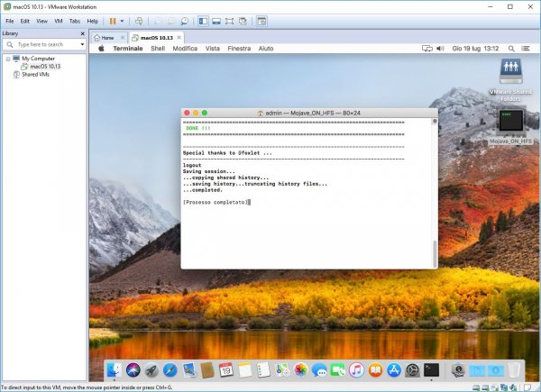Open Terminal from the dock
The height and width of the screenshot is (392, 541).
pyautogui.click(x=431, y=370)
